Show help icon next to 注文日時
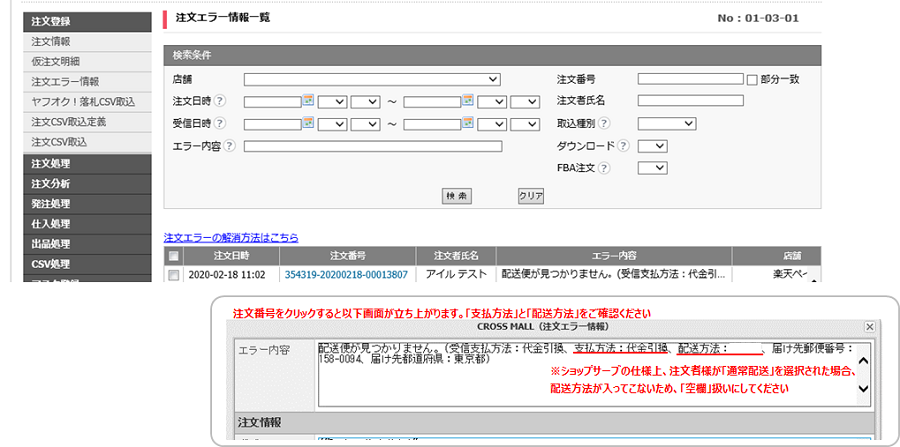 click(220, 101)
